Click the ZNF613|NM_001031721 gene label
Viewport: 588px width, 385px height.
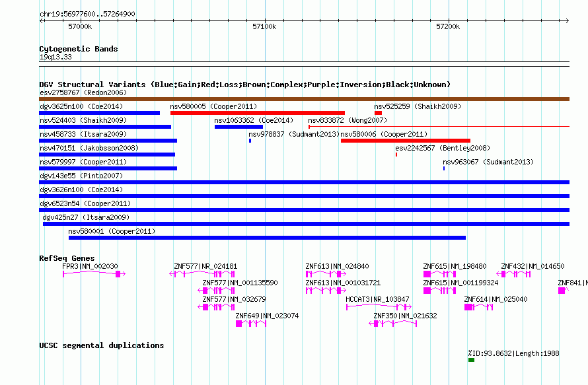(343, 283)
